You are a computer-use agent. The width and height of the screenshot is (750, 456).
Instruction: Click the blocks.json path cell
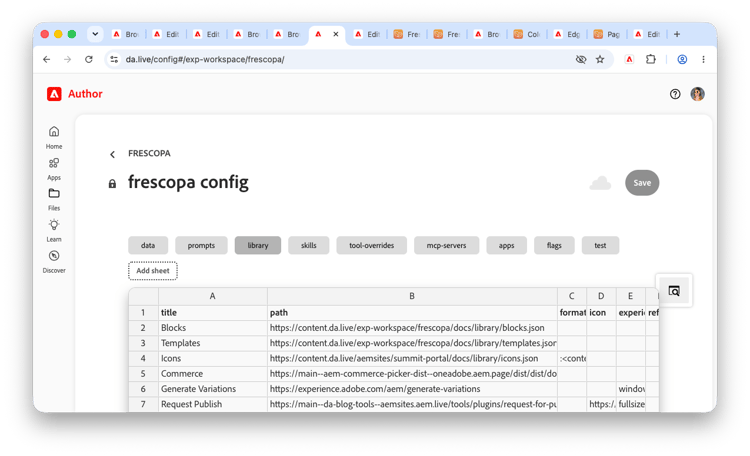(412, 328)
